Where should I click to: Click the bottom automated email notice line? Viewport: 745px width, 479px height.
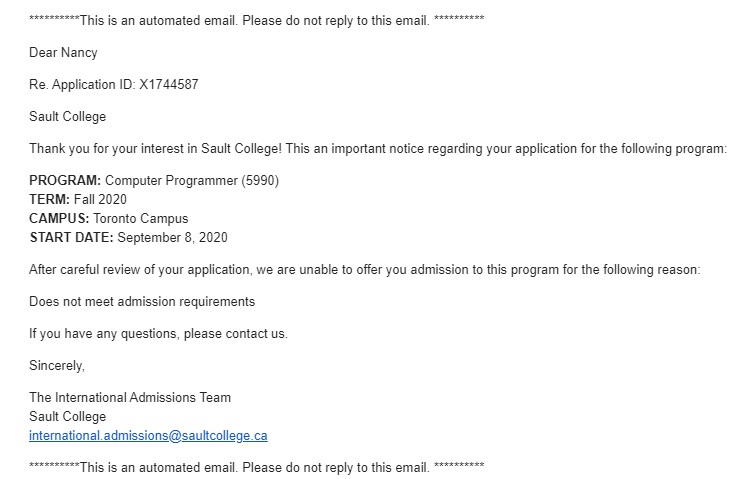[257, 467]
